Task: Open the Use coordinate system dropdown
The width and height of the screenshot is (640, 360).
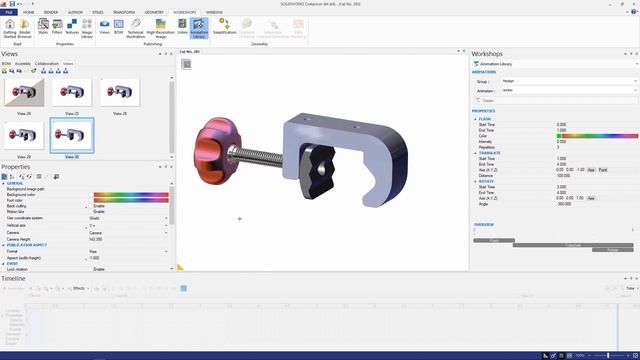Action: tap(166, 218)
